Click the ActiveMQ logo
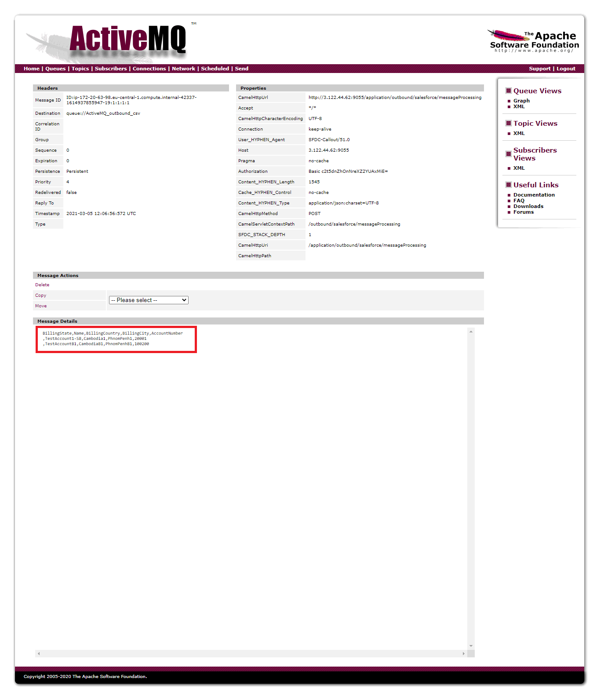The height and width of the screenshot is (700, 593). point(127,40)
